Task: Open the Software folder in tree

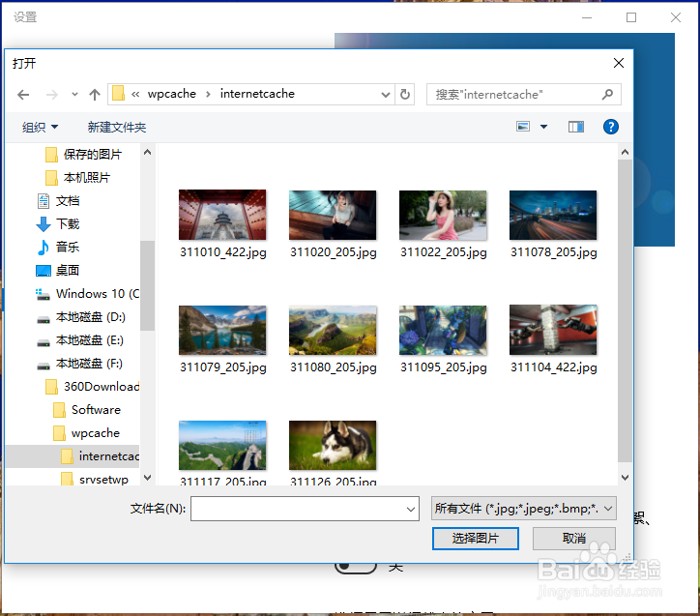Action: 87,410
